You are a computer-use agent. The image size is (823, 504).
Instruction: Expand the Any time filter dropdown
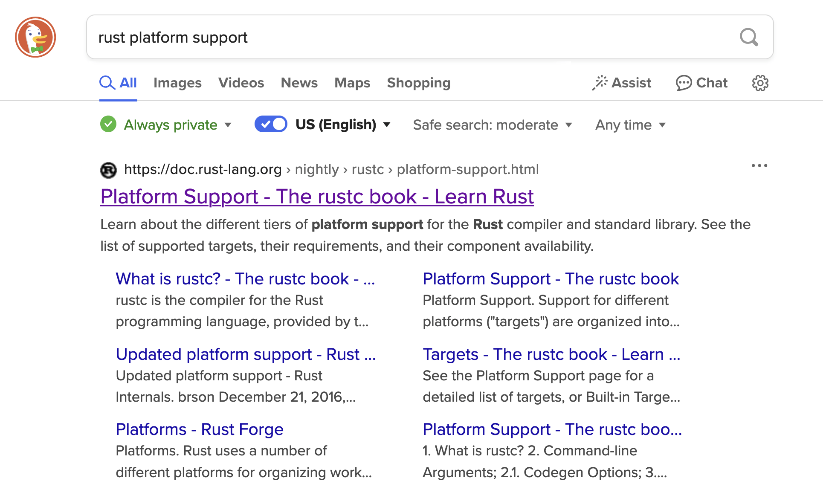(x=630, y=125)
